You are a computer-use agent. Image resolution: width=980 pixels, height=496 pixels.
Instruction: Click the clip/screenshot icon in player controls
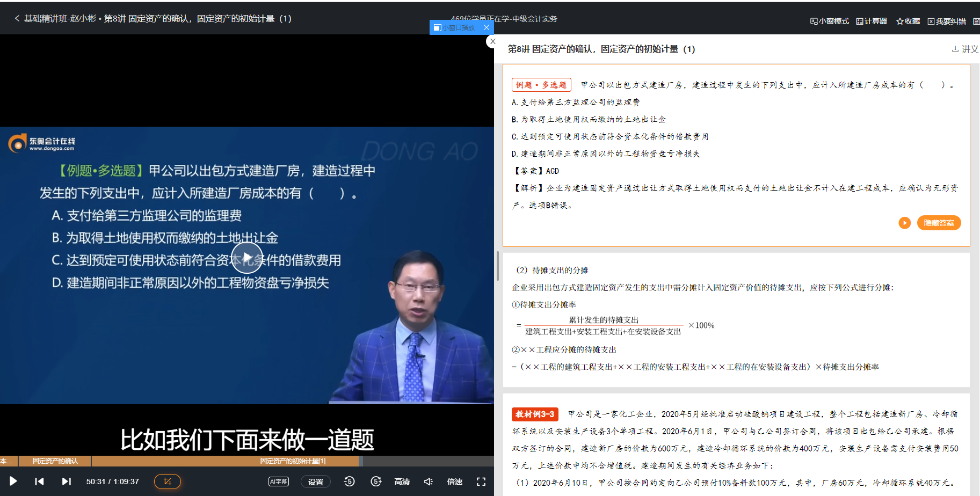[x=167, y=482]
